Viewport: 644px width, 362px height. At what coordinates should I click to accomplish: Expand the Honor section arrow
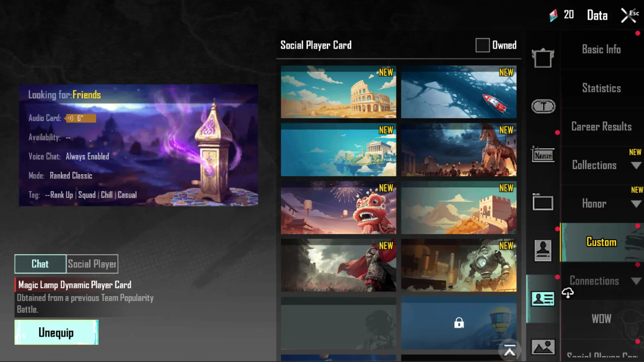click(x=636, y=204)
